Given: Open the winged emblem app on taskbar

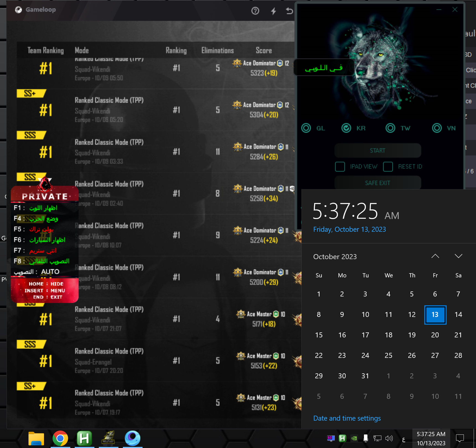Looking at the screenshot, I should pyautogui.click(x=108, y=439).
